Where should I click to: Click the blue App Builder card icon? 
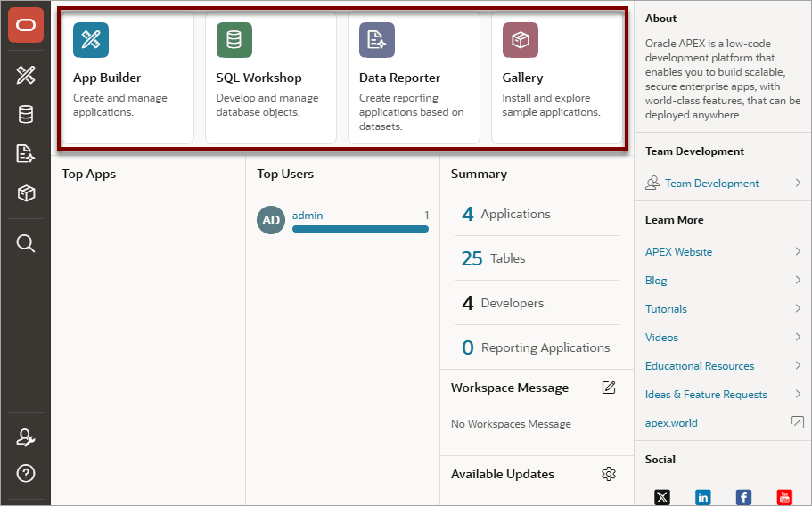click(91, 40)
